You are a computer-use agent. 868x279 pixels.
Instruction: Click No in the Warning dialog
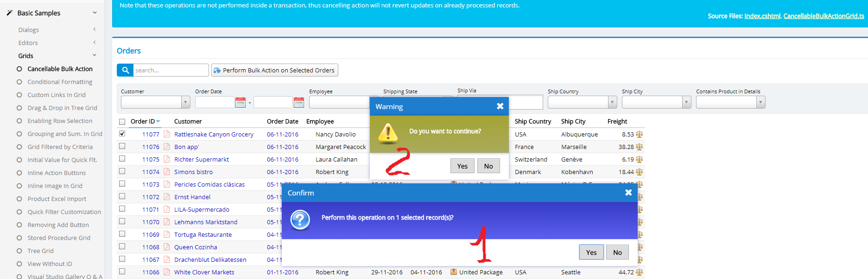tap(488, 166)
